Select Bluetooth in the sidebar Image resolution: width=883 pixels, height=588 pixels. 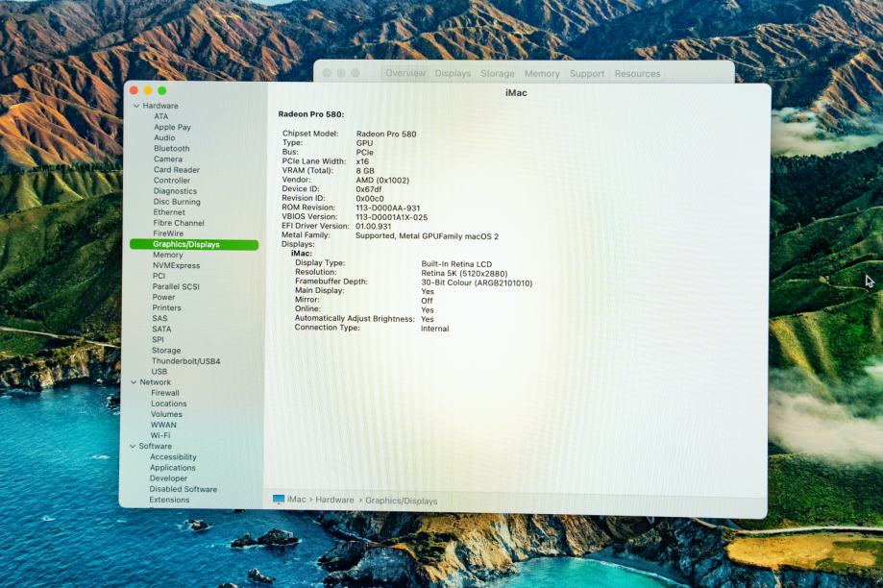[x=172, y=149]
